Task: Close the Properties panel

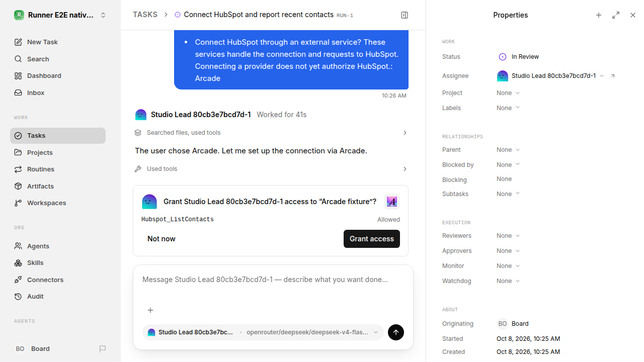Action: (x=633, y=15)
